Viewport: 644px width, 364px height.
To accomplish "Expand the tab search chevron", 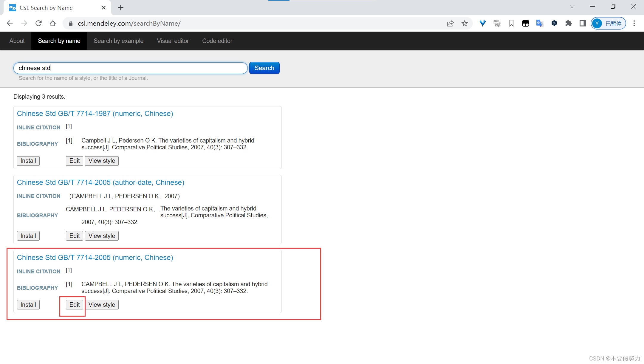I will point(572,7).
